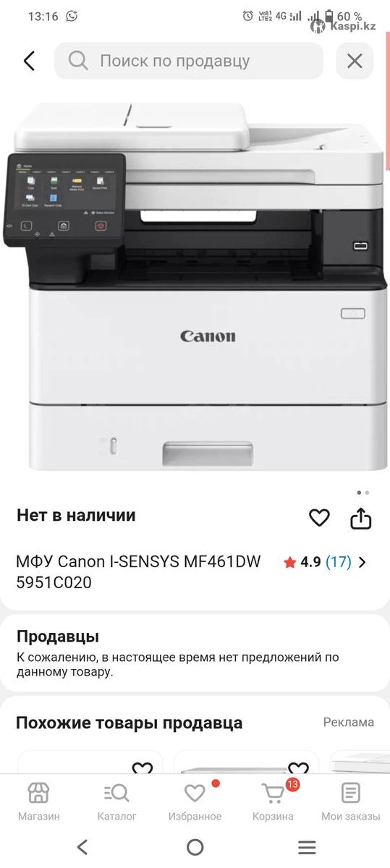Image resolution: width=390 pixels, height=868 pixels.
Task: Share this product via the share icon
Action: pos(360,517)
